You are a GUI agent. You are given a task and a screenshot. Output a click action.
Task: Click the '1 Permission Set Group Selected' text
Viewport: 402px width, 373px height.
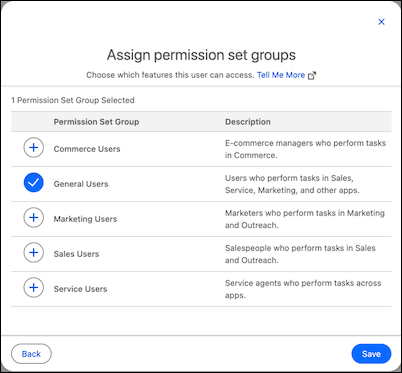pos(73,100)
